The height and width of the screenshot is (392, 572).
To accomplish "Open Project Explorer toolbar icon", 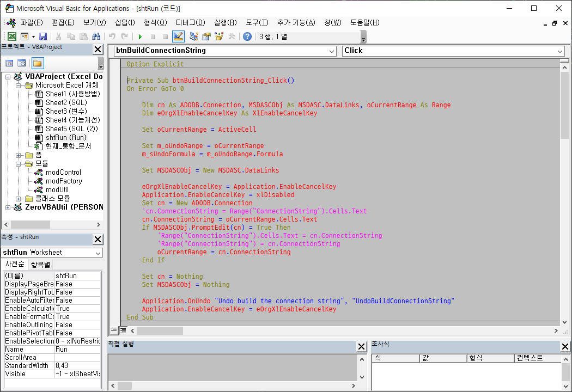I will coord(194,36).
